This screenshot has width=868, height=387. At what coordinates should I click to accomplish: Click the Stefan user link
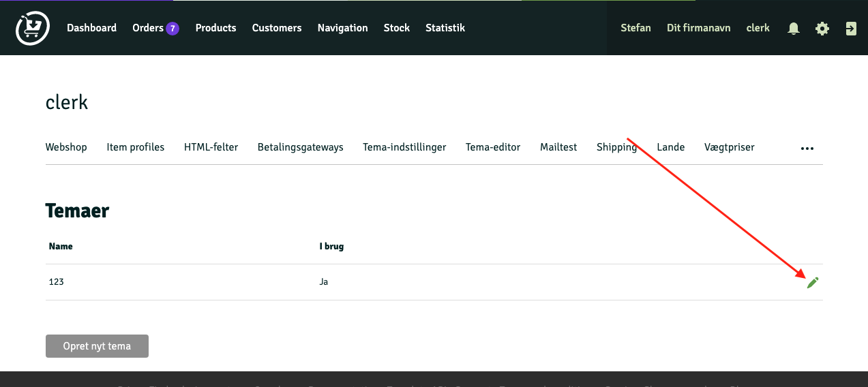pyautogui.click(x=635, y=28)
